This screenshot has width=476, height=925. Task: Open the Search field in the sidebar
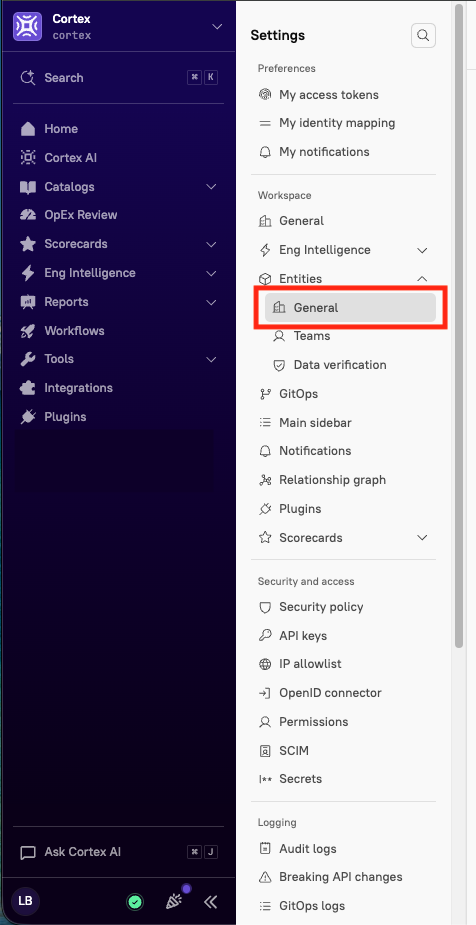coord(119,78)
